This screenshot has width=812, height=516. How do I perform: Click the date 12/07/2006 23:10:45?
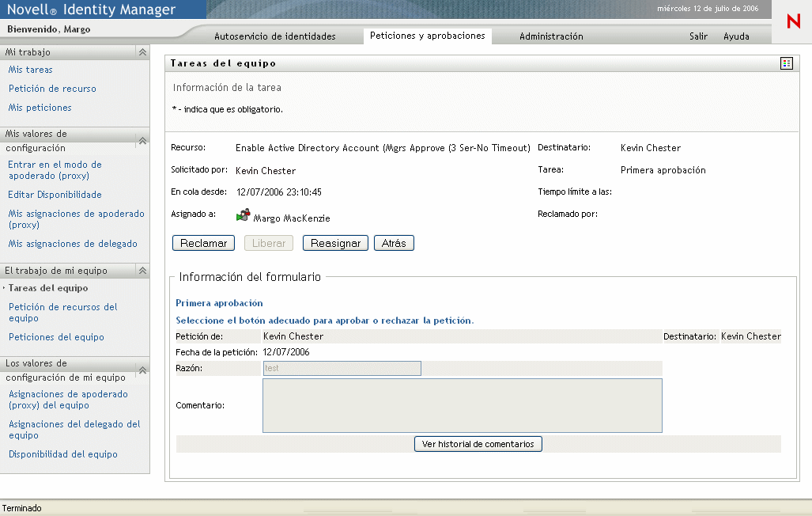coord(278,192)
